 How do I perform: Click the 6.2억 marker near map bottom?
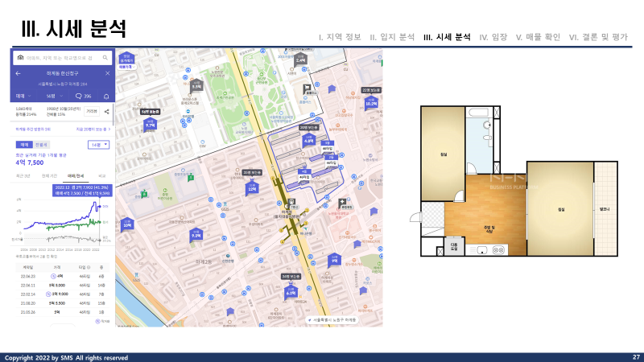pyautogui.click(x=291, y=292)
